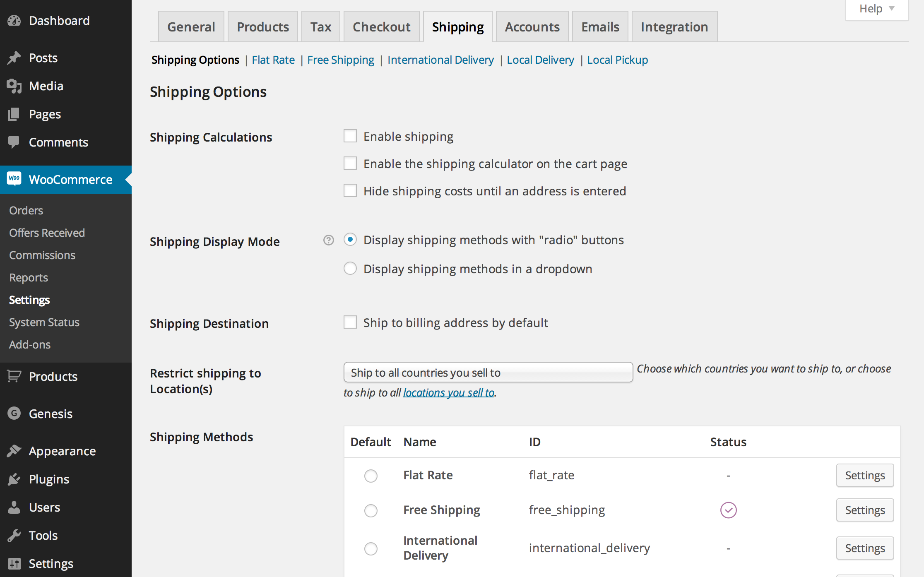Image resolution: width=924 pixels, height=577 pixels.
Task: Click the Products cart icon in sidebar
Action: 14,376
